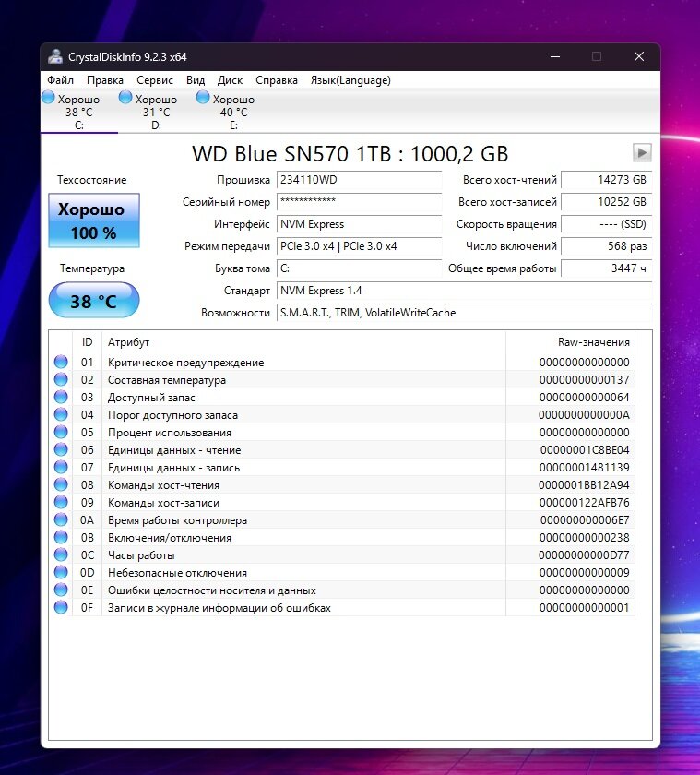This screenshot has width=700, height=775.
Task: Click status icon for 07 Единицы данных - запись
Action: pyautogui.click(x=61, y=467)
